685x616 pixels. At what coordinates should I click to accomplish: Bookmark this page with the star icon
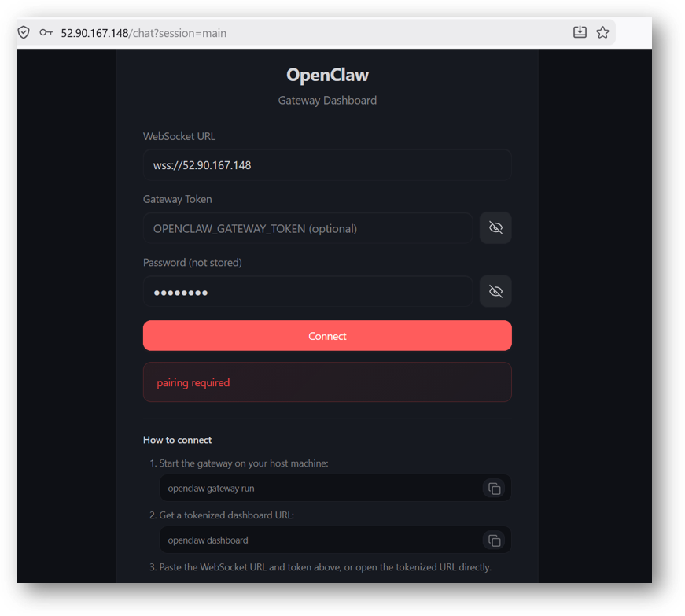[x=603, y=32]
